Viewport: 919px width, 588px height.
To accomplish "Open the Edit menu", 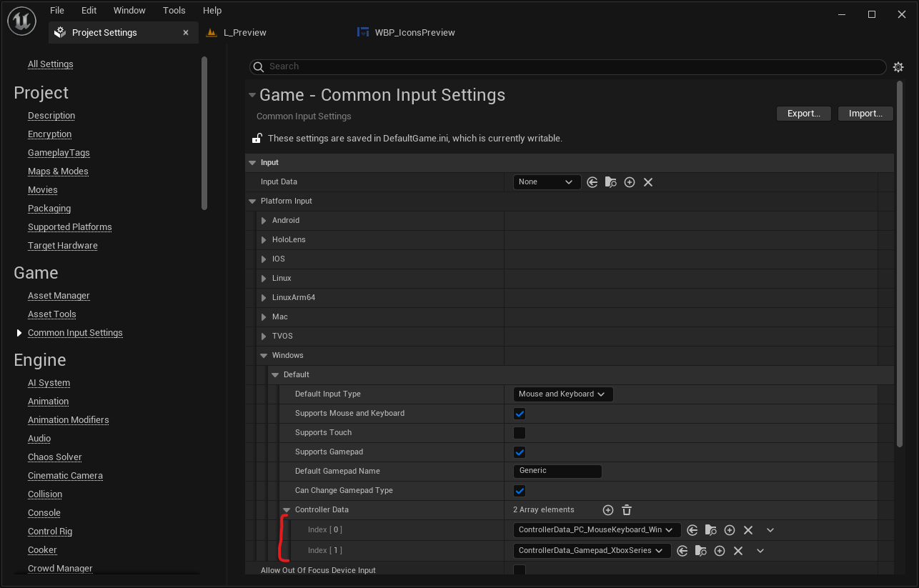I will (x=89, y=11).
